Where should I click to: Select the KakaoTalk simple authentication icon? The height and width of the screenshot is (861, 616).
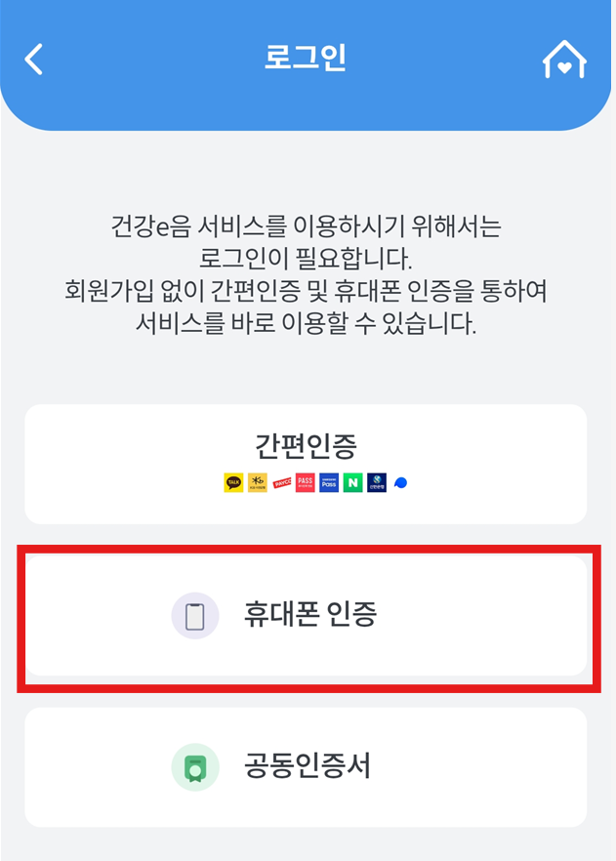tap(234, 481)
